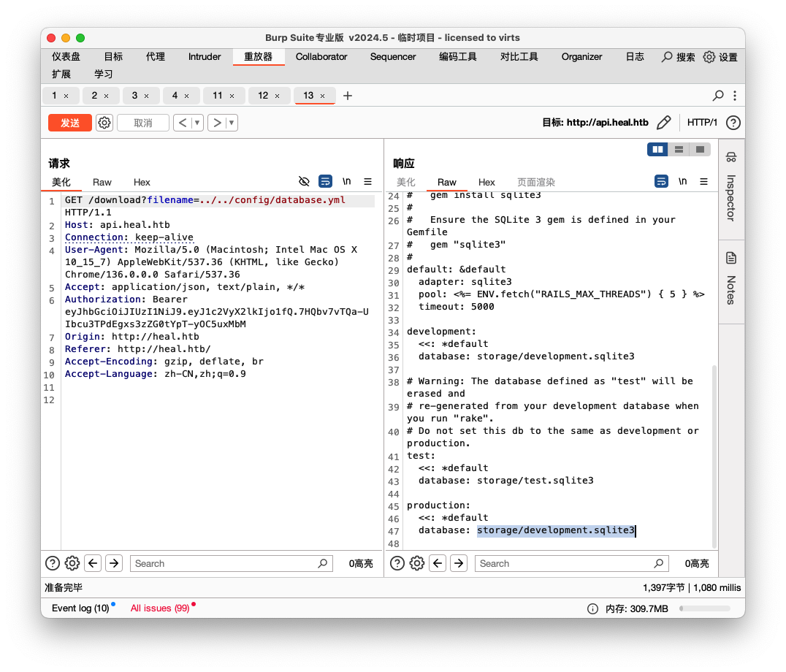
Task: Toggle word wrap in response viewer
Action: pos(661,181)
